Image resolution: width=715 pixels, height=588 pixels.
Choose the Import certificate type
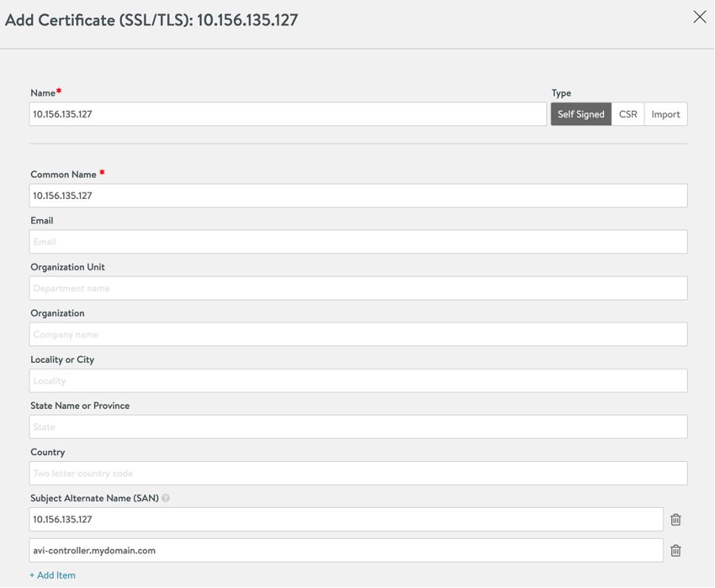click(665, 114)
